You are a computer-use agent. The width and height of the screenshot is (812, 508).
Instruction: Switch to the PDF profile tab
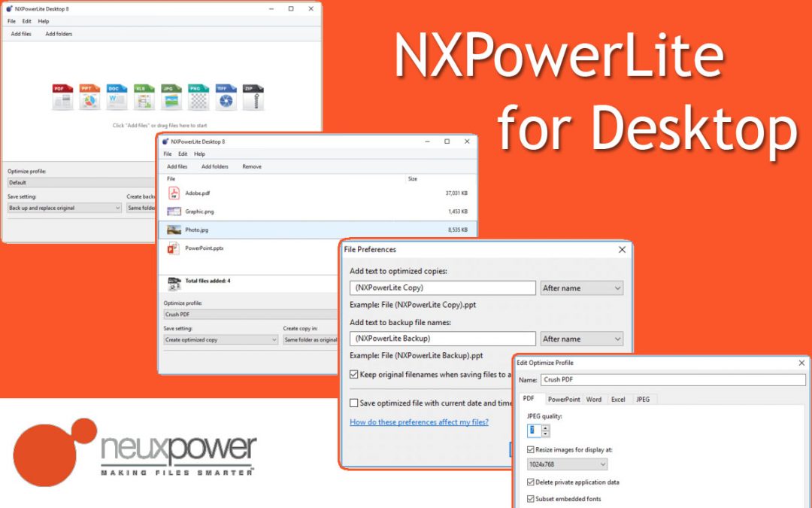(529, 399)
